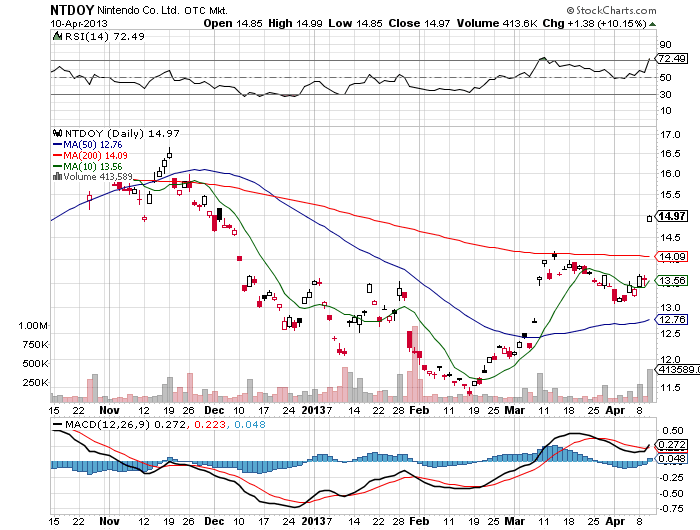Click the blue MA(50) 12.76 legend entry
The height and width of the screenshot is (530, 700).
(x=87, y=145)
